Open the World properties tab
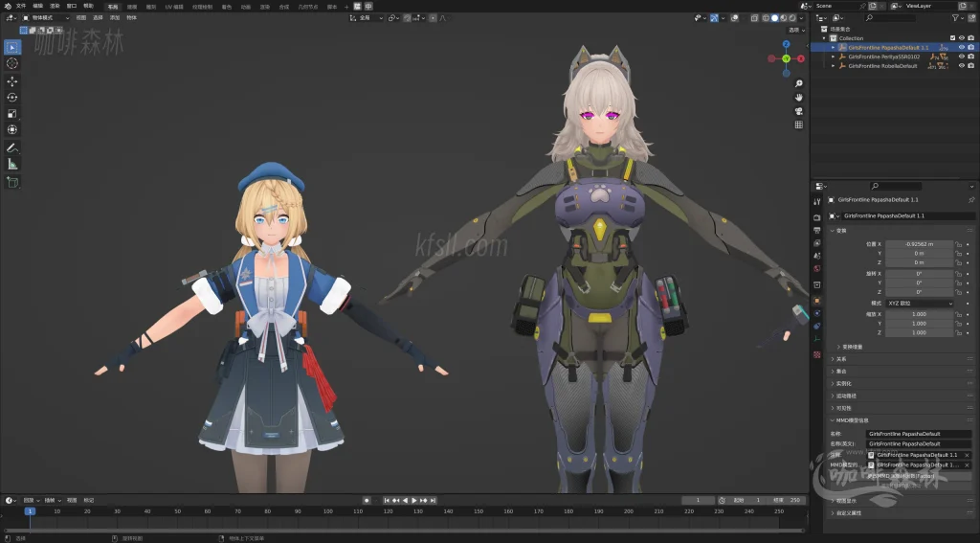The width and height of the screenshot is (980, 543). [x=817, y=268]
